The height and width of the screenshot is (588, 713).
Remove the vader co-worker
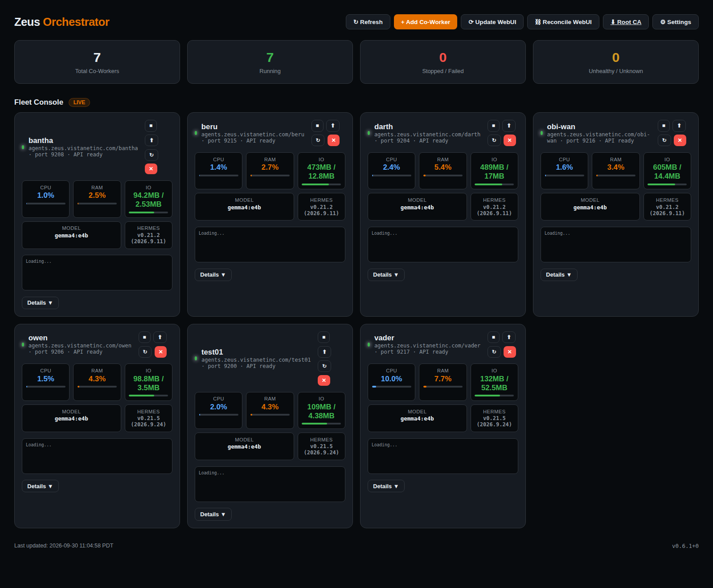(509, 352)
